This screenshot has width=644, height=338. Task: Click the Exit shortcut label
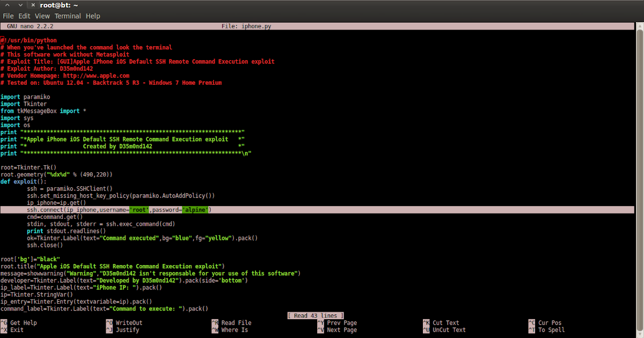[x=17, y=330]
